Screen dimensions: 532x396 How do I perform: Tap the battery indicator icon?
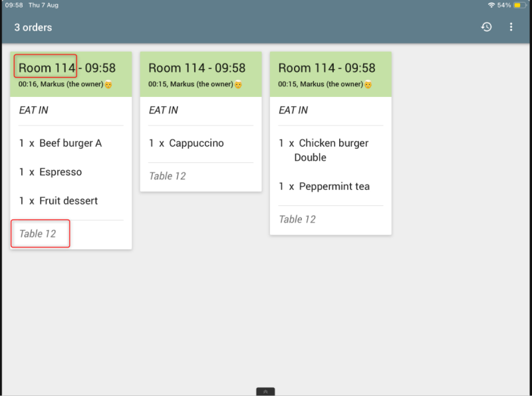518,5
